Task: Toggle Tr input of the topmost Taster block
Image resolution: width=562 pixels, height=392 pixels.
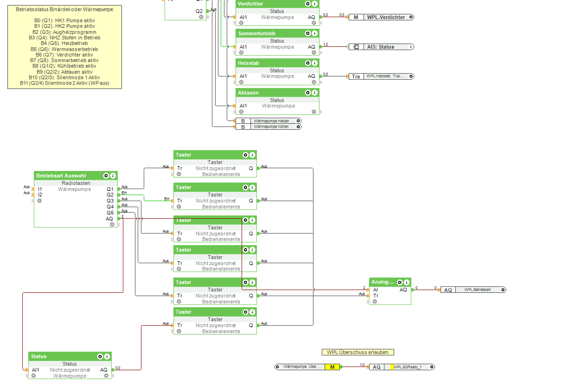Action: tap(172, 168)
